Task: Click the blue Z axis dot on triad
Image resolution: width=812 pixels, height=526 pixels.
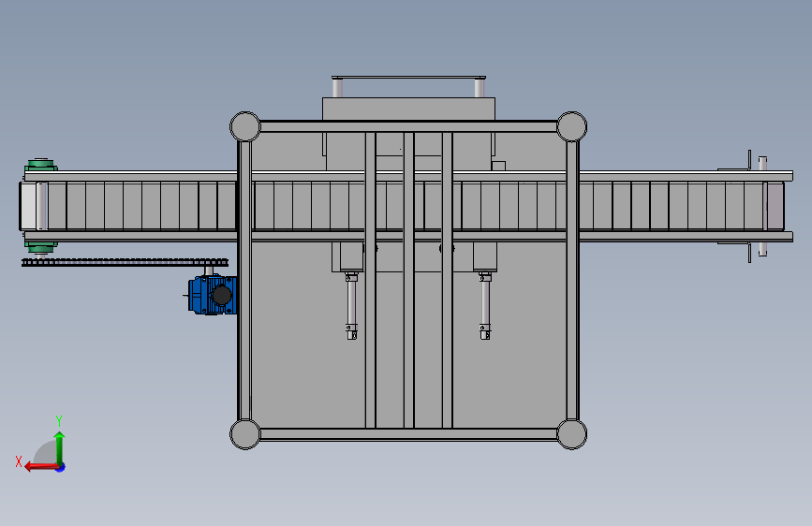Action: (x=61, y=467)
